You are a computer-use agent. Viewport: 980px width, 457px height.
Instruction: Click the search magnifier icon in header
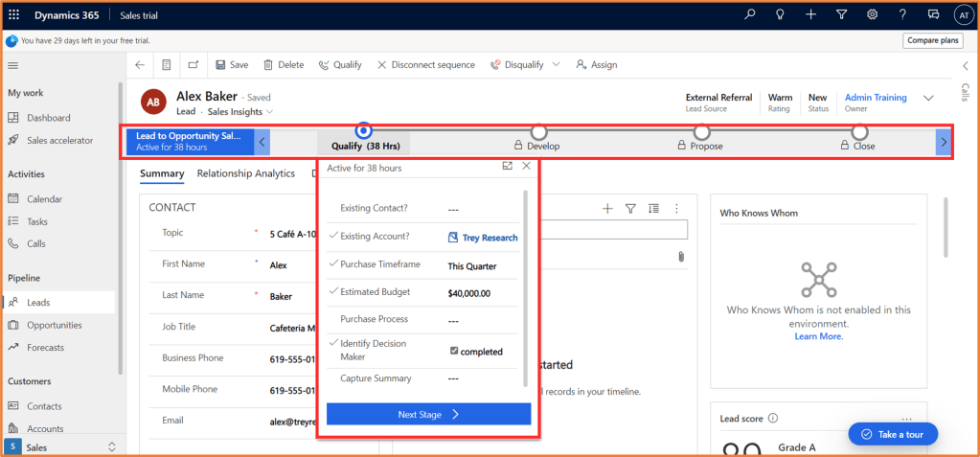(750, 14)
